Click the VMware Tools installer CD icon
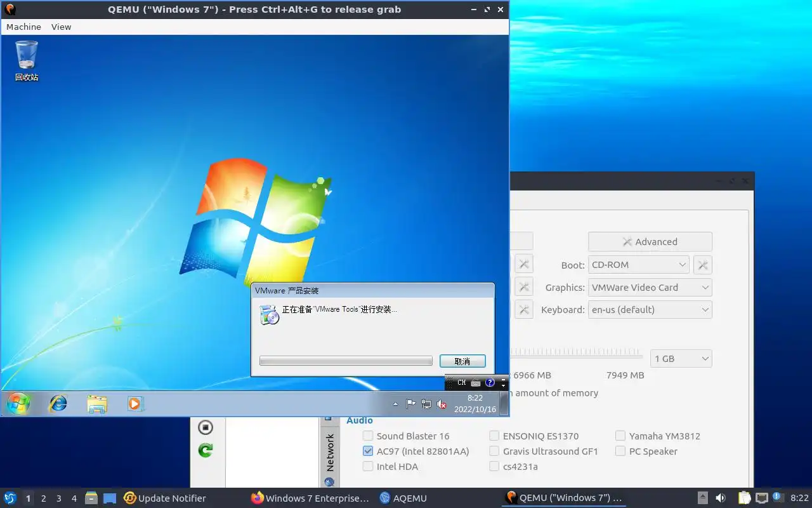Viewport: 812px width, 508px height. pyautogui.click(x=270, y=315)
